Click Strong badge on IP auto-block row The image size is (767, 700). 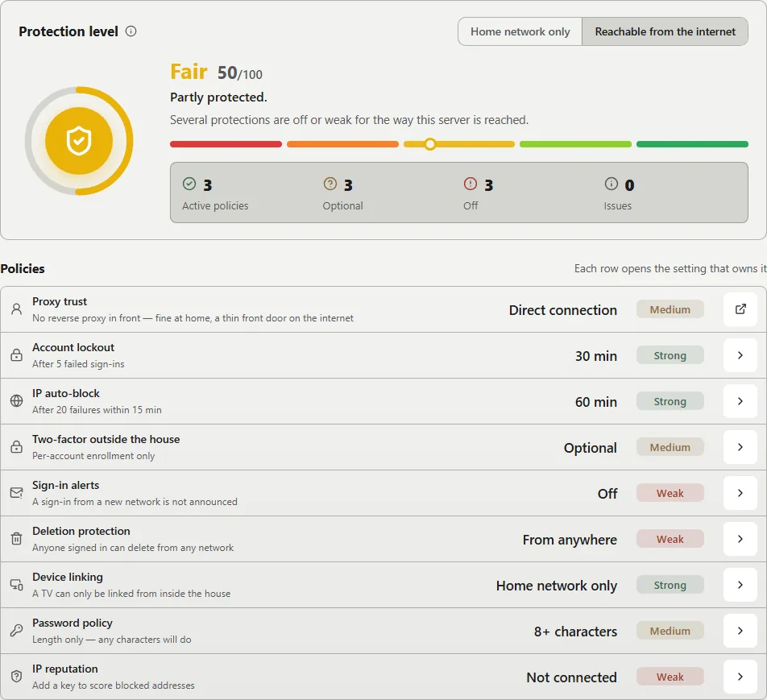coord(670,402)
